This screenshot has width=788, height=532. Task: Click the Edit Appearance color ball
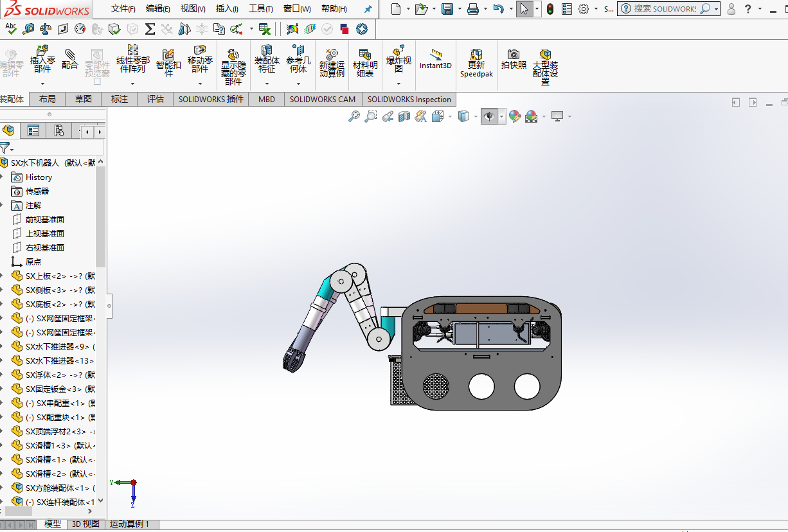(514, 116)
